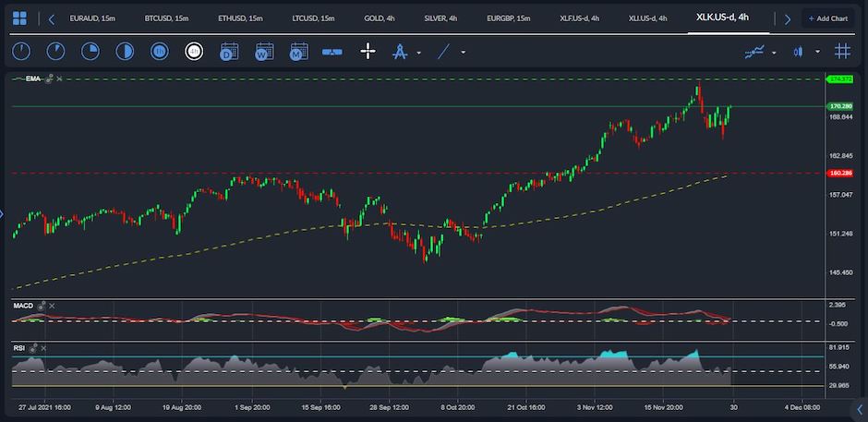868x422 pixels.
Task: Remove the MACD indicator with its X
Action: pos(52,306)
